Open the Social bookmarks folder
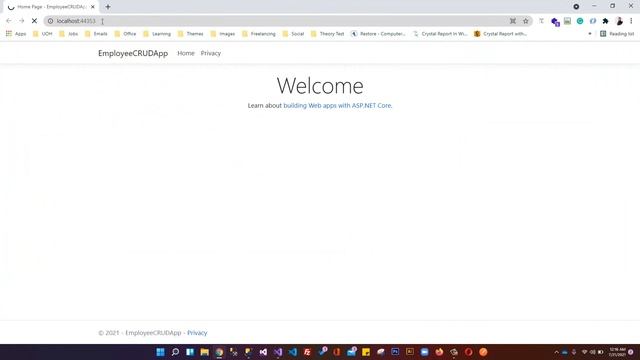Screen dimensions: 640x360 point(293,34)
